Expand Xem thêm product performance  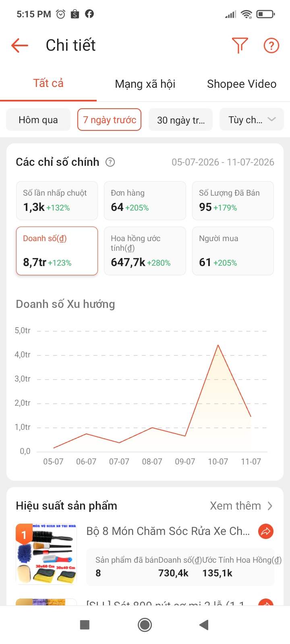(x=242, y=506)
